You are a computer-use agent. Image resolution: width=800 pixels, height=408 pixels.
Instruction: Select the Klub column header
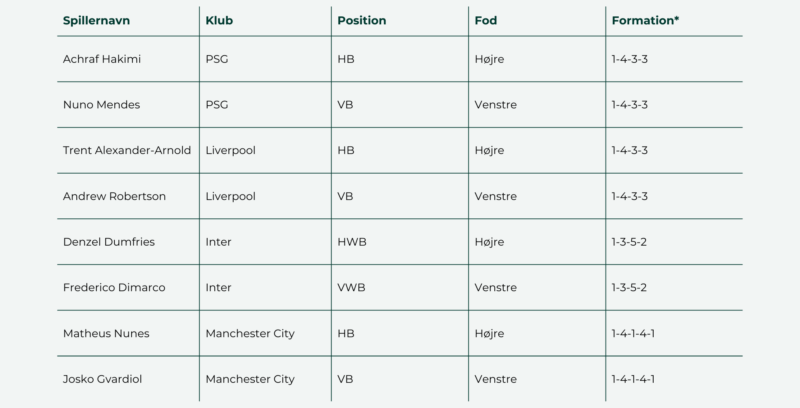click(221, 19)
